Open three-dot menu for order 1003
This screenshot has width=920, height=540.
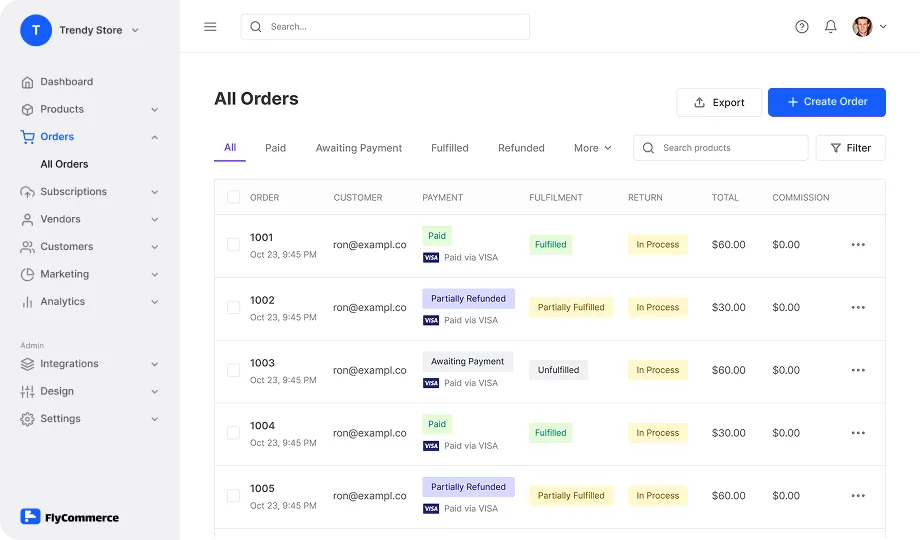point(858,370)
